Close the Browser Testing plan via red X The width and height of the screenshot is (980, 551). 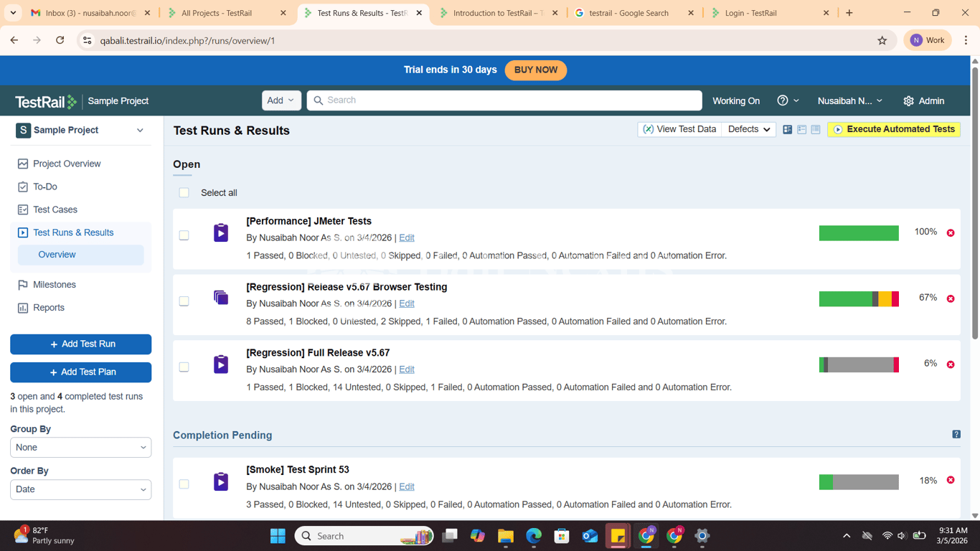point(951,298)
